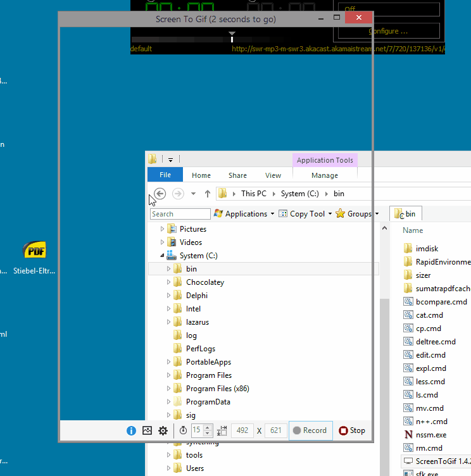Click the folder icon in Explorer title bar
Viewport: 471px width, 476px height.
pyautogui.click(x=153, y=159)
